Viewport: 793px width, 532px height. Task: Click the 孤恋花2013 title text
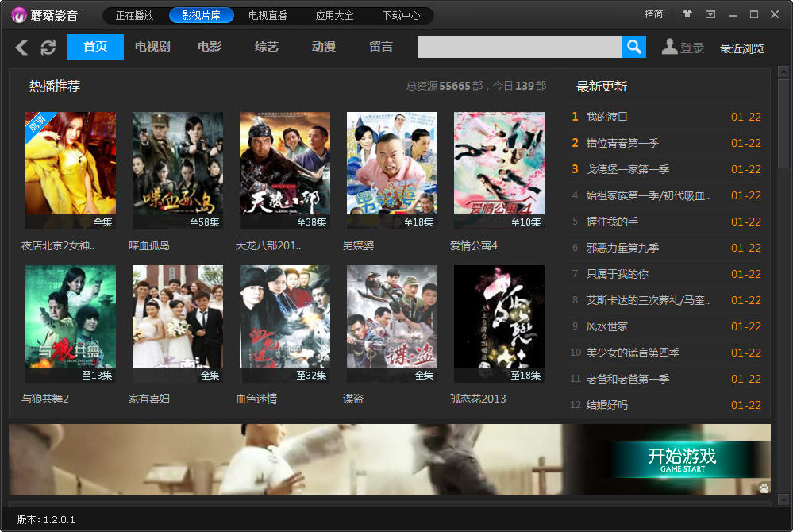pos(478,399)
